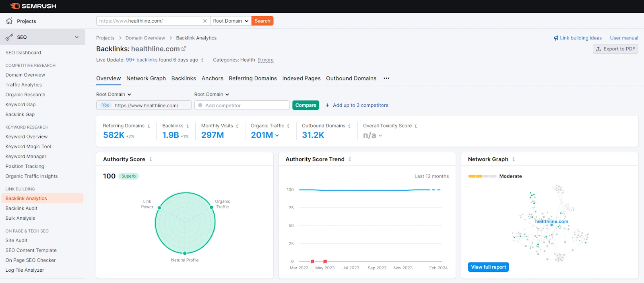Click Backlinks metric info icon
The image size is (644, 283).
tap(188, 126)
